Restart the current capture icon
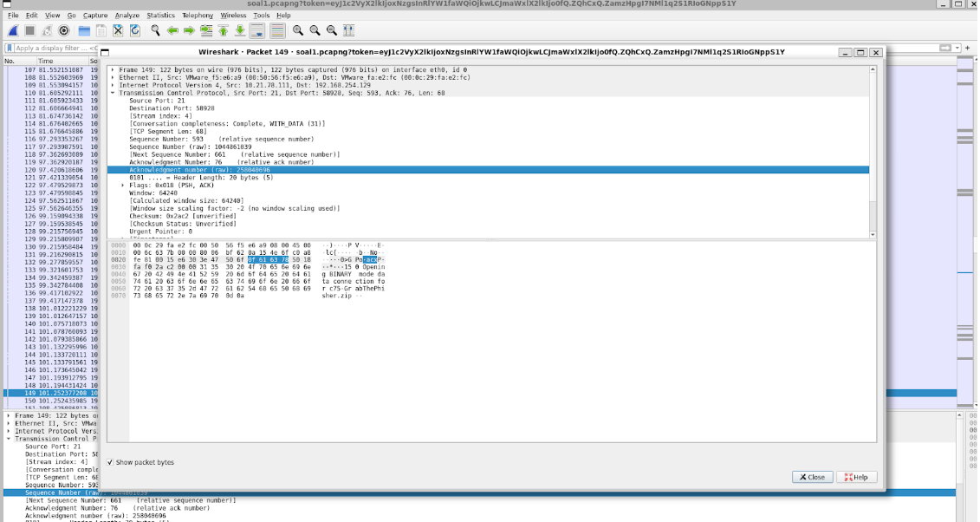Viewport: 980px width, 522px height. [x=46, y=30]
